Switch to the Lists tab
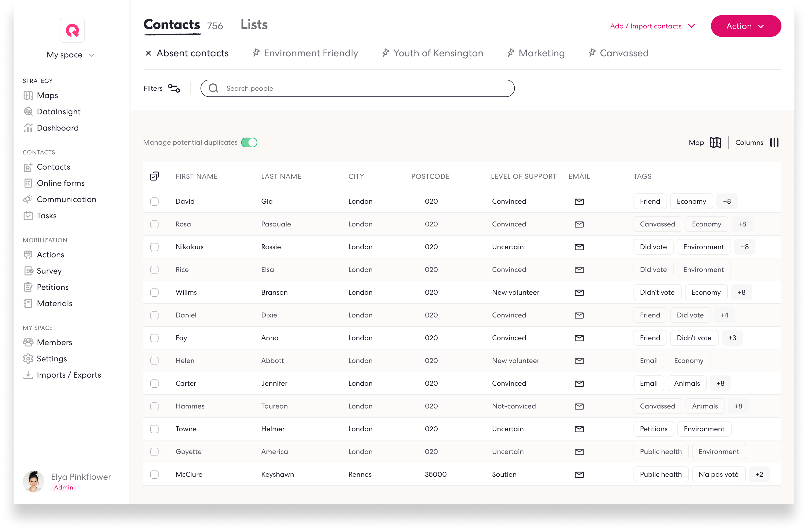 pos(254,24)
